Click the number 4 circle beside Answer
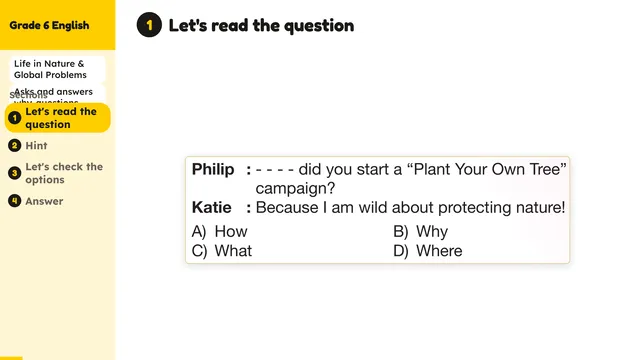640x360 pixels. pyautogui.click(x=15, y=201)
